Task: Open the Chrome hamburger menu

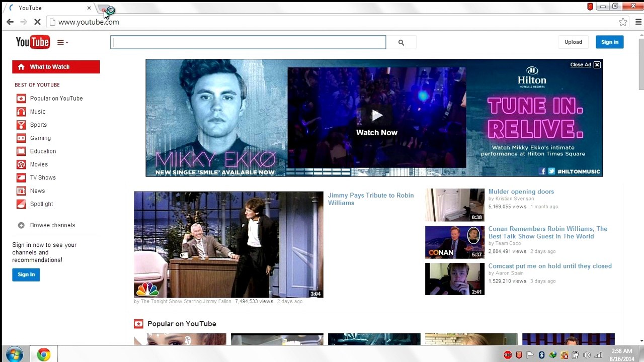Action: [x=638, y=22]
